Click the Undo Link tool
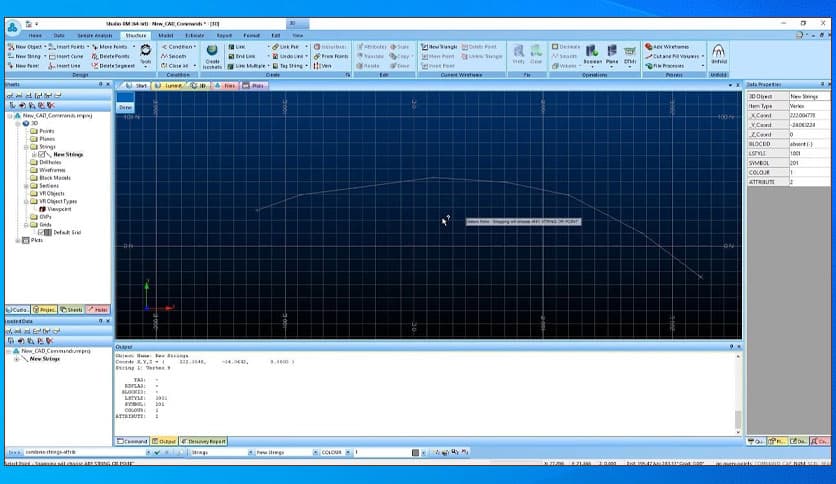Screen dimensions: 836x484 point(288,56)
